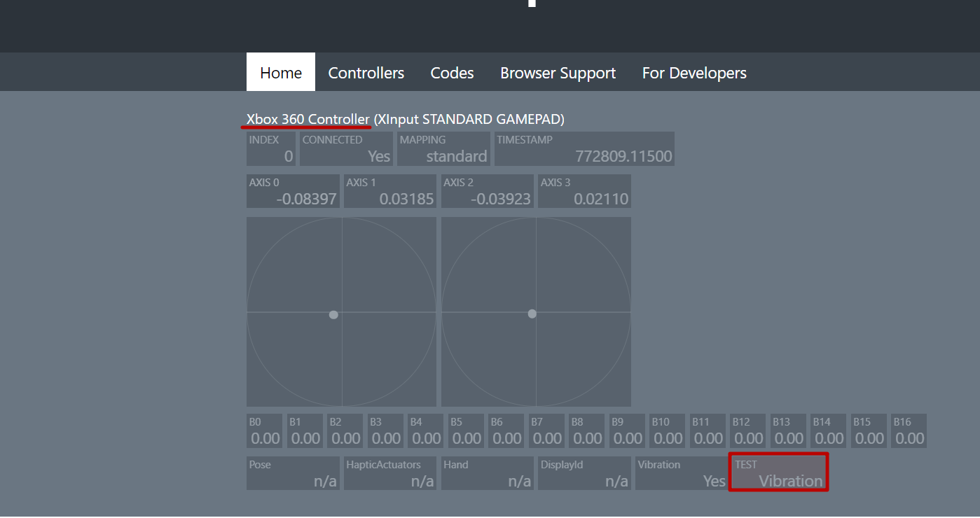The image size is (980, 518).
Task: Click the right joystick position dot
Action: pyautogui.click(x=532, y=314)
